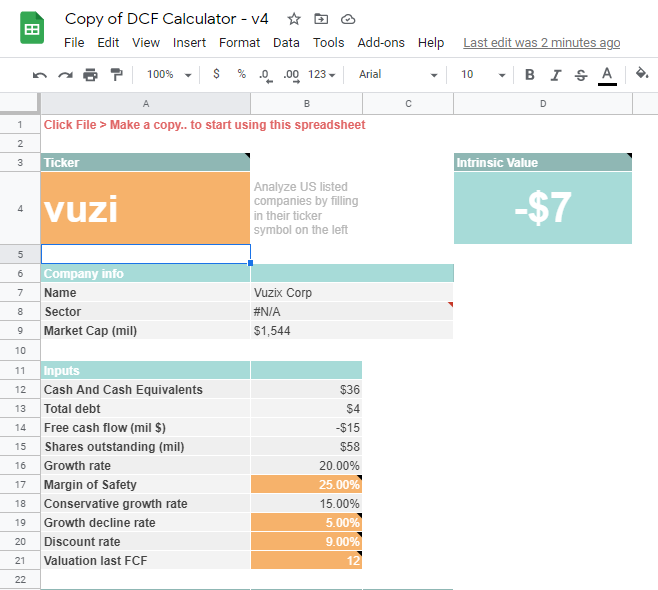Format selection as percent

241,74
